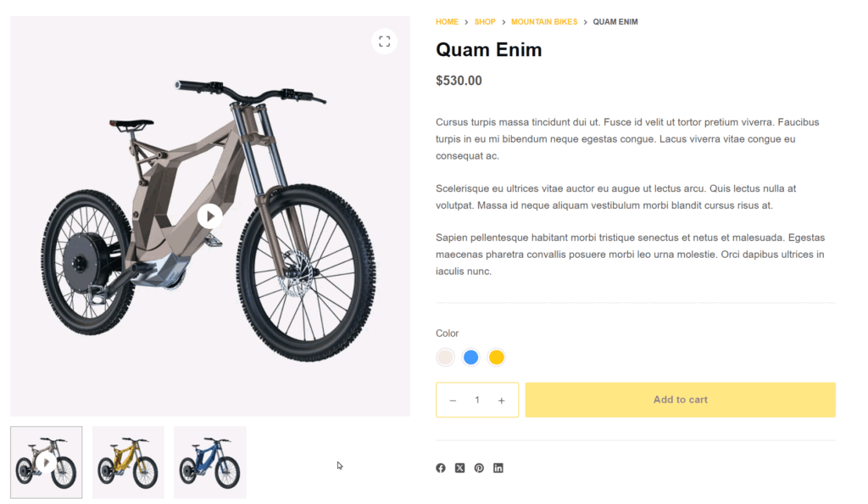Click the Add to cart button

point(680,400)
